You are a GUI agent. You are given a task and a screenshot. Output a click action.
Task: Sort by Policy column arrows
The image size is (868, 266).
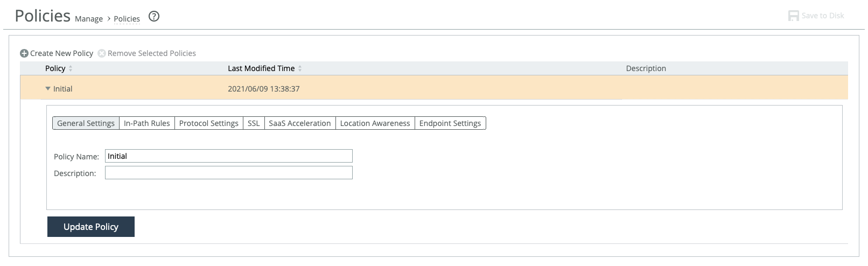[71, 68]
